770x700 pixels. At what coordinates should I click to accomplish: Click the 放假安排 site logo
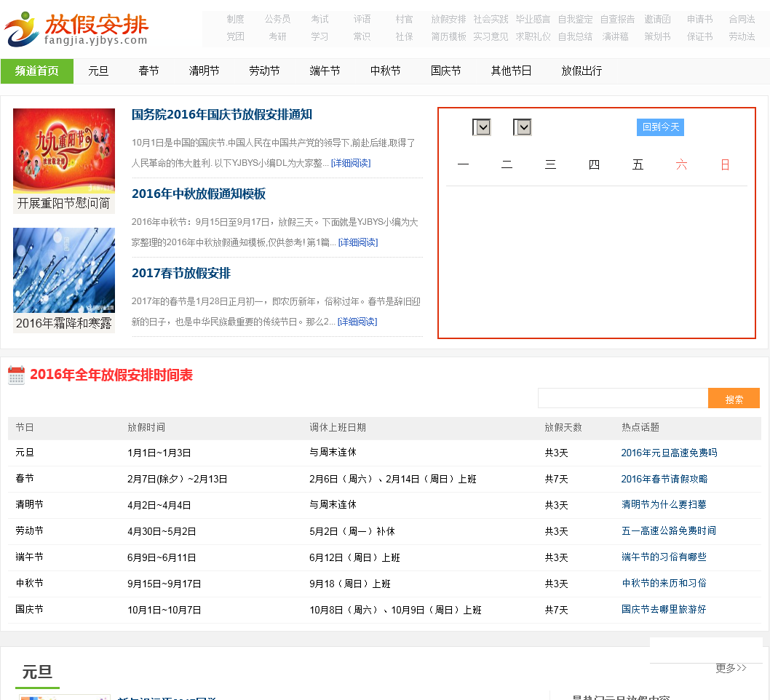coord(76,29)
